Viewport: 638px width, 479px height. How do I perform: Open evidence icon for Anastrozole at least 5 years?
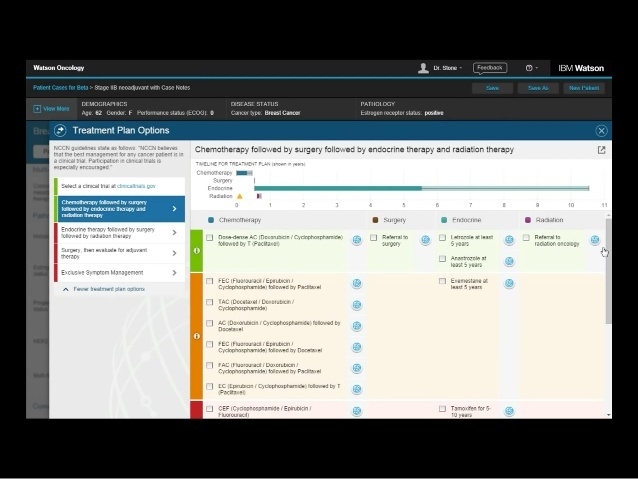(x=509, y=261)
